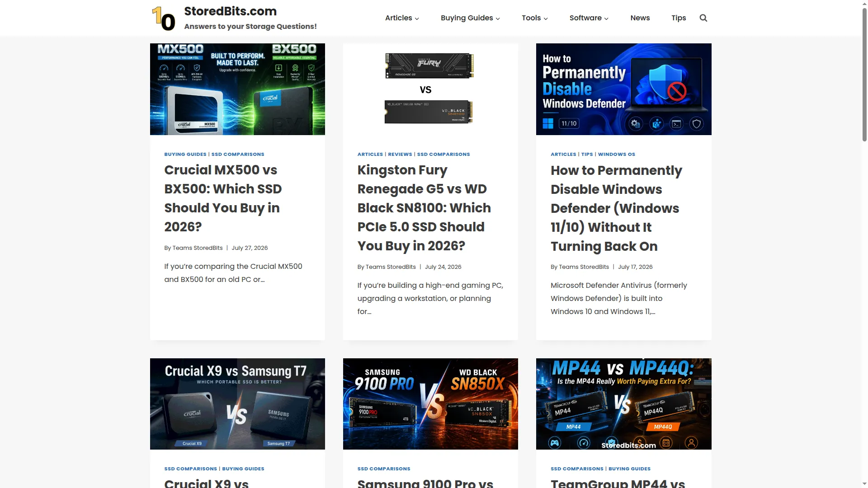Open the Kingston Fury Renegade G5 article title
The image size is (868, 488).
(424, 208)
